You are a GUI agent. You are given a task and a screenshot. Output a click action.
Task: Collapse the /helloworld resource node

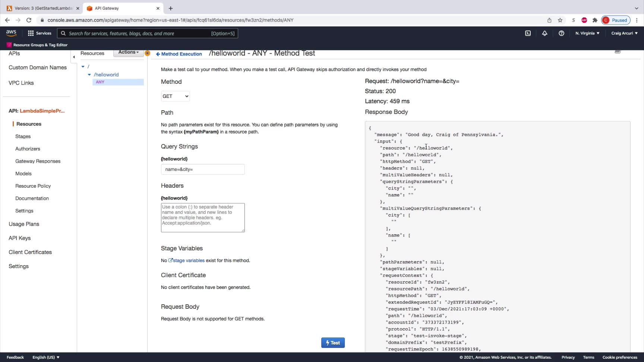[89, 75]
